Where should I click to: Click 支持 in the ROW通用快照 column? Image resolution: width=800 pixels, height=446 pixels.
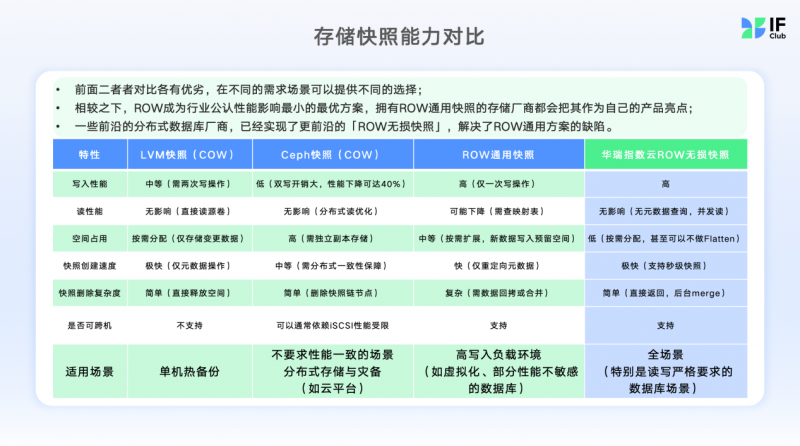pyautogui.click(x=498, y=326)
